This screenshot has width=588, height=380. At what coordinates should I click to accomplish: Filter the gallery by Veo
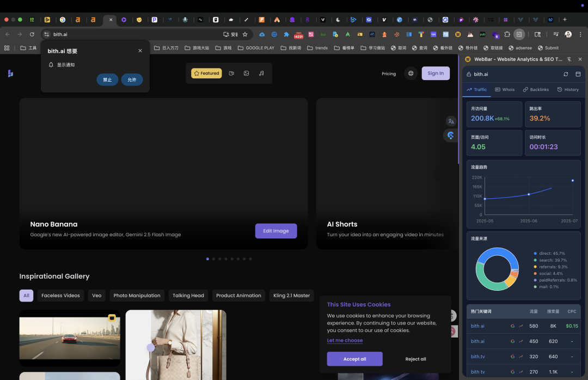[x=97, y=296]
